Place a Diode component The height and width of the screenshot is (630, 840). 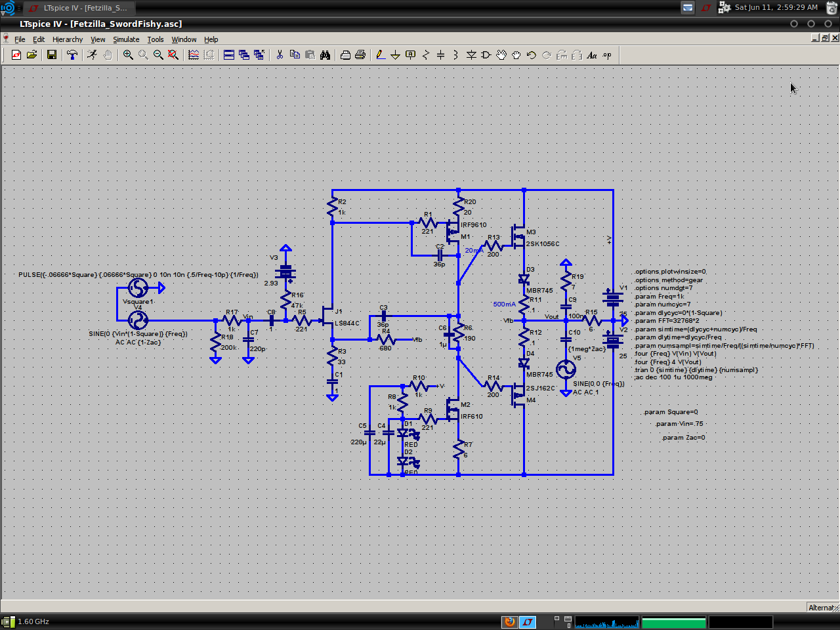471,55
